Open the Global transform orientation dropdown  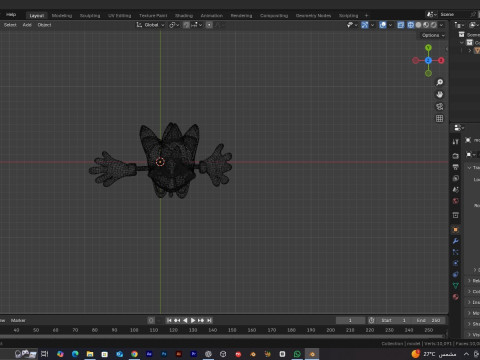pos(151,25)
